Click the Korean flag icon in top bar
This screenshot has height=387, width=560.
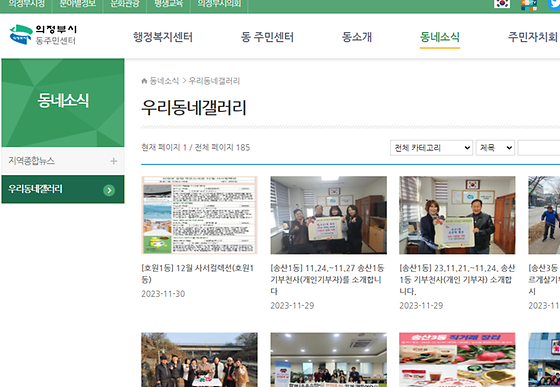[502, 4]
